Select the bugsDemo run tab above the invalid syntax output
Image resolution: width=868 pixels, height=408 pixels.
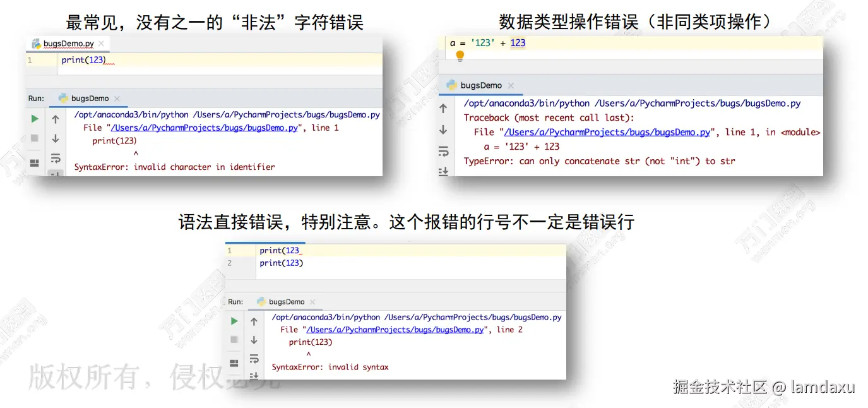(x=286, y=302)
